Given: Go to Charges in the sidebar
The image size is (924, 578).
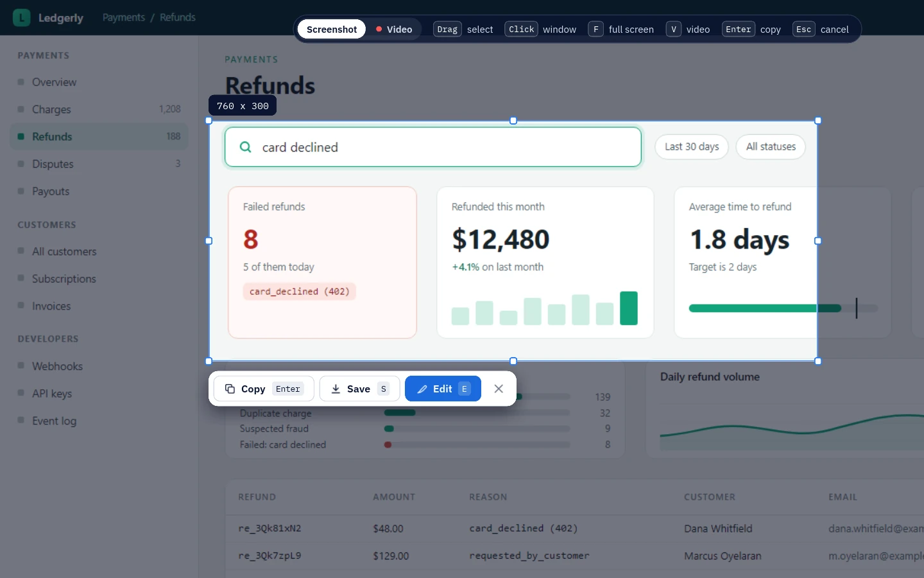Looking at the screenshot, I should click(x=99, y=109).
